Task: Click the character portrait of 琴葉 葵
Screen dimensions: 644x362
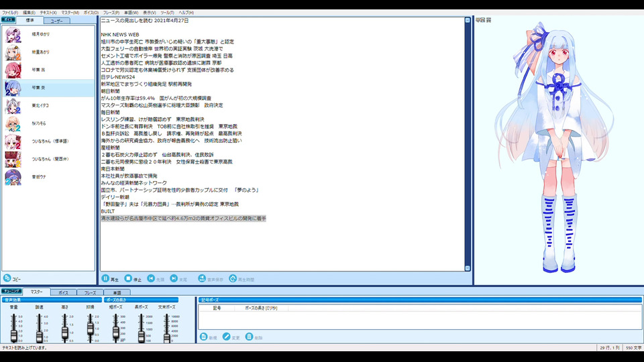Action: click(557, 147)
